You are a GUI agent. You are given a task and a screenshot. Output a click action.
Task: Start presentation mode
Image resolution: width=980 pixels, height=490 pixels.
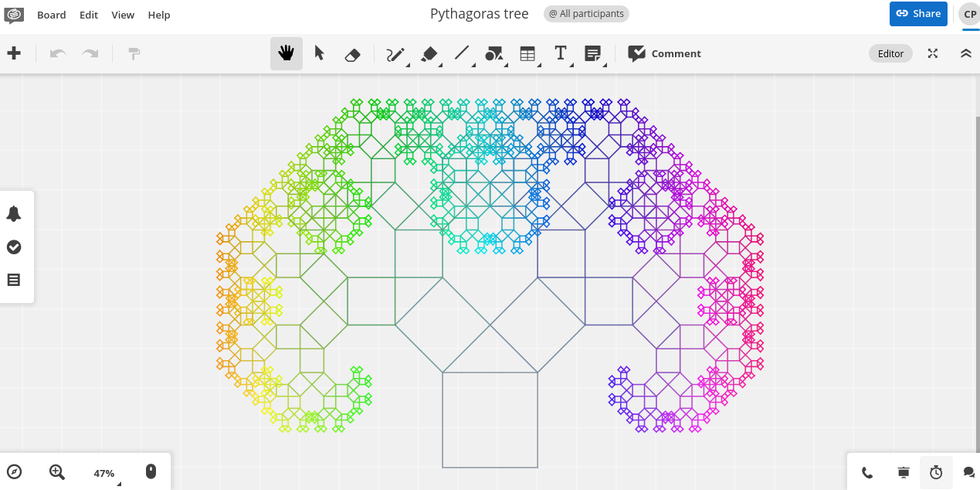[x=903, y=472]
